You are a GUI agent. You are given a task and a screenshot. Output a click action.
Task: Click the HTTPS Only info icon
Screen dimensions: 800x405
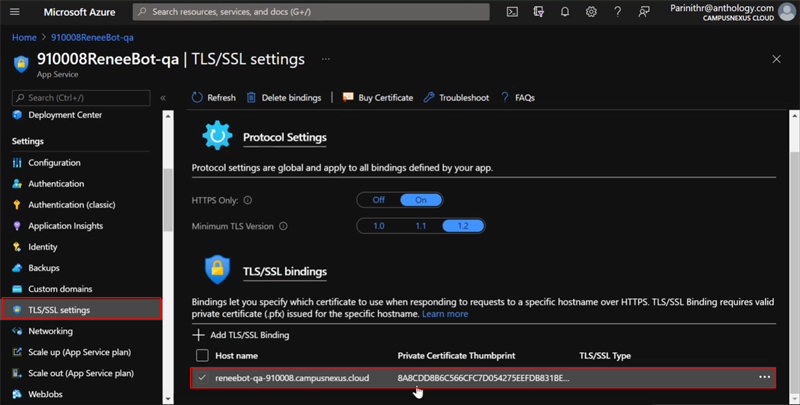[x=248, y=200]
